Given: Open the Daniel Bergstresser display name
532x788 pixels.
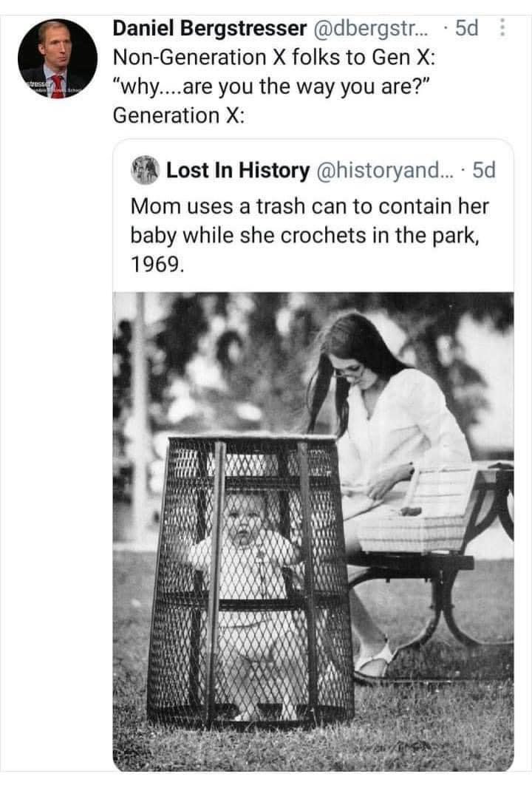Looking at the screenshot, I should tap(210, 28).
